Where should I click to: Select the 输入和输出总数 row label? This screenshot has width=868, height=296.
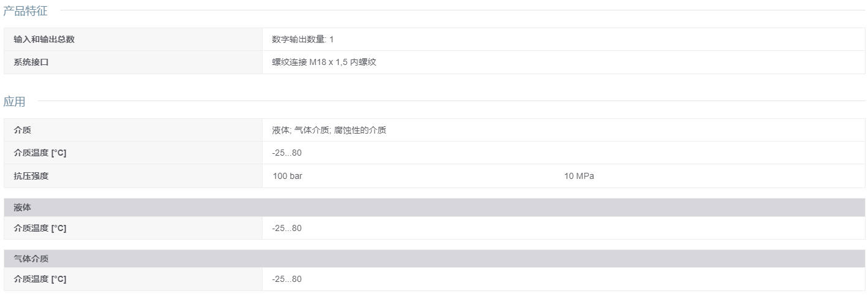pos(44,39)
